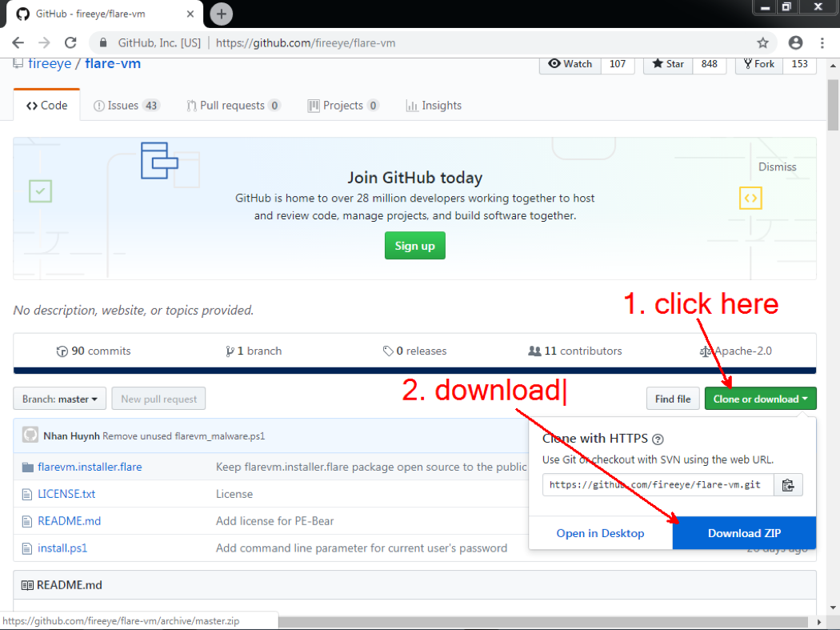Click the clone URL text field

click(658, 484)
